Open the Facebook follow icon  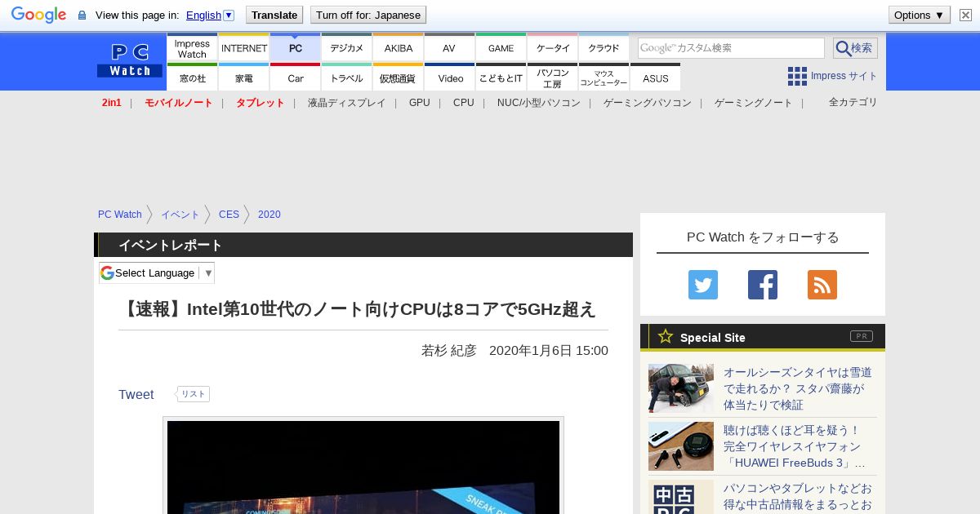(762, 285)
